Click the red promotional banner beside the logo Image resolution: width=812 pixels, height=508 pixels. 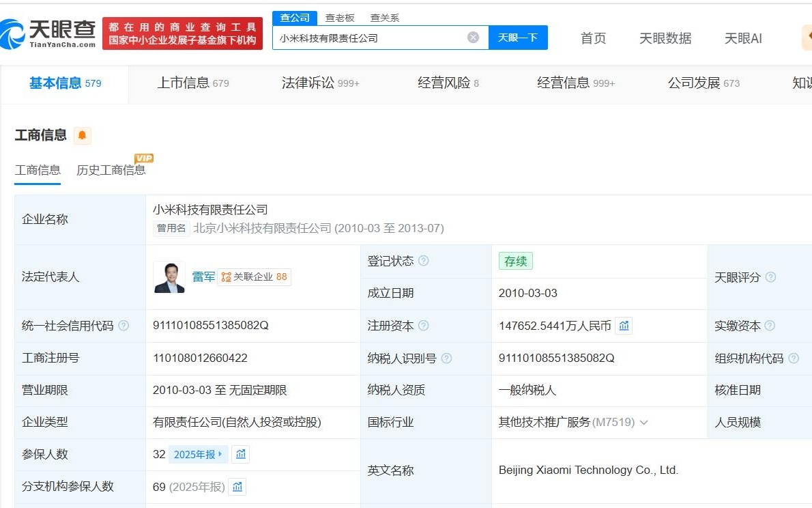(182, 33)
